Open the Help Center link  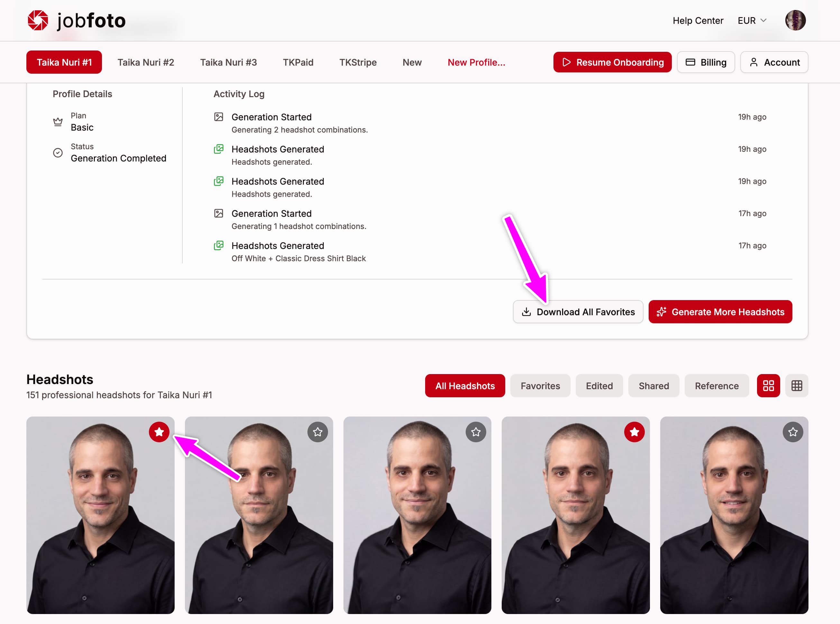pos(698,20)
